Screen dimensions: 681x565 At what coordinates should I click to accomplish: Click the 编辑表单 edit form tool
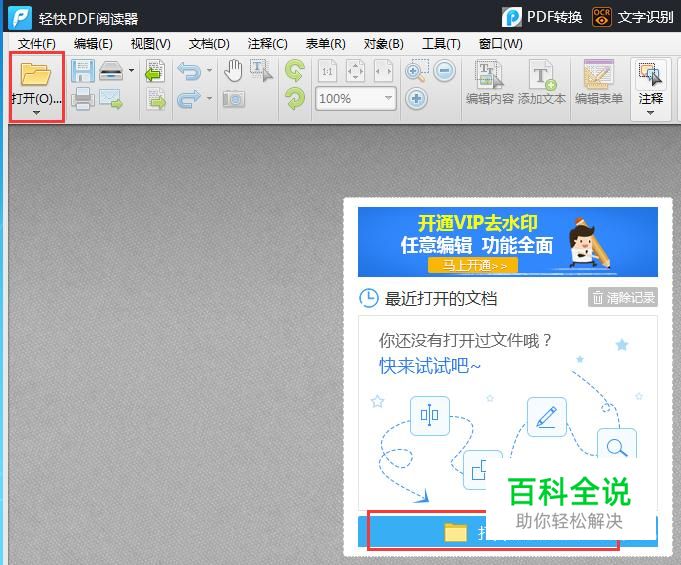click(x=598, y=83)
